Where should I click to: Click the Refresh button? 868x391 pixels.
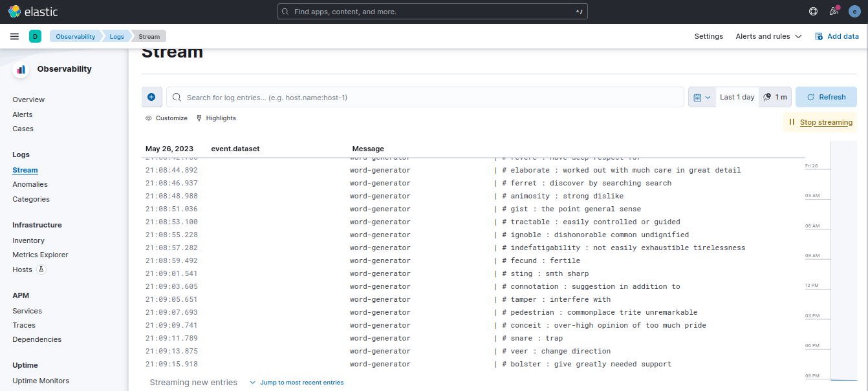click(x=826, y=97)
